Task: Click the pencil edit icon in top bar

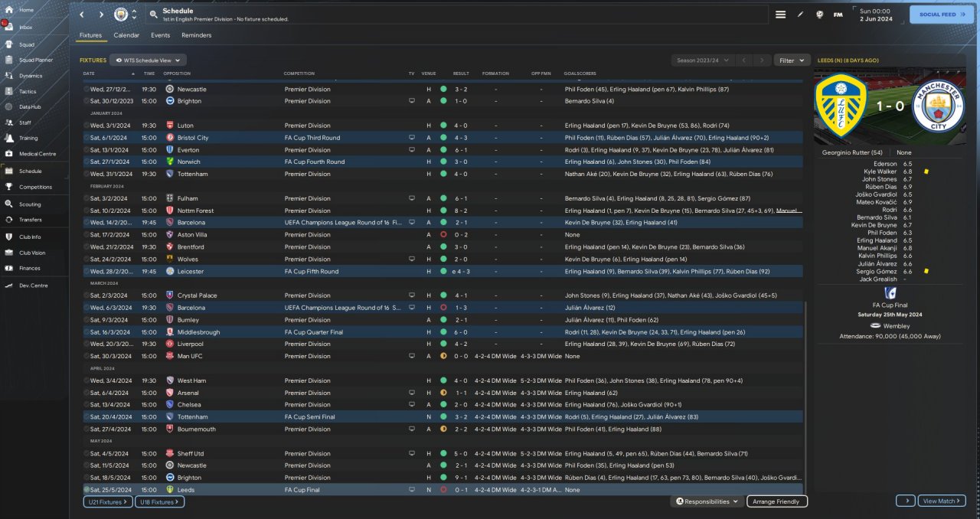Action: (x=801, y=15)
